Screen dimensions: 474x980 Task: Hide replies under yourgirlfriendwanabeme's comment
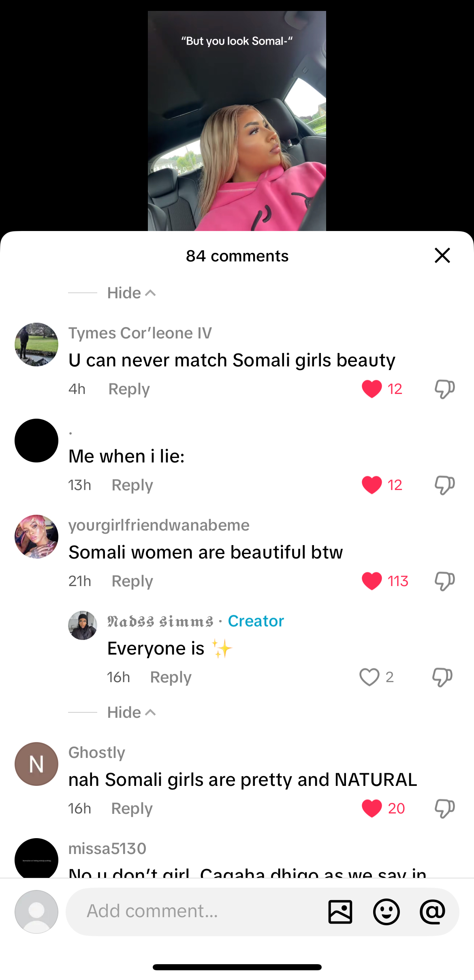131,713
